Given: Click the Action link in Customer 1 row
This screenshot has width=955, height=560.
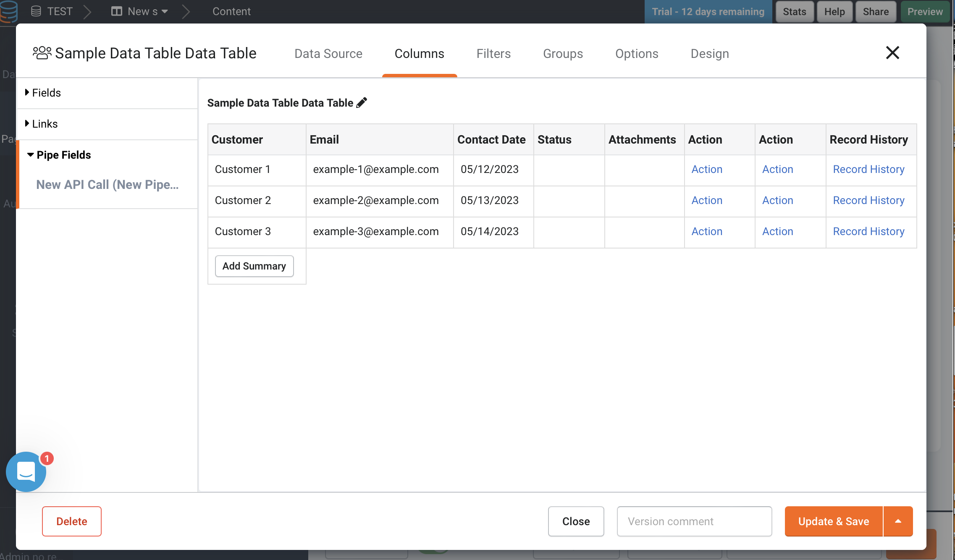Looking at the screenshot, I should (x=706, y=169).
